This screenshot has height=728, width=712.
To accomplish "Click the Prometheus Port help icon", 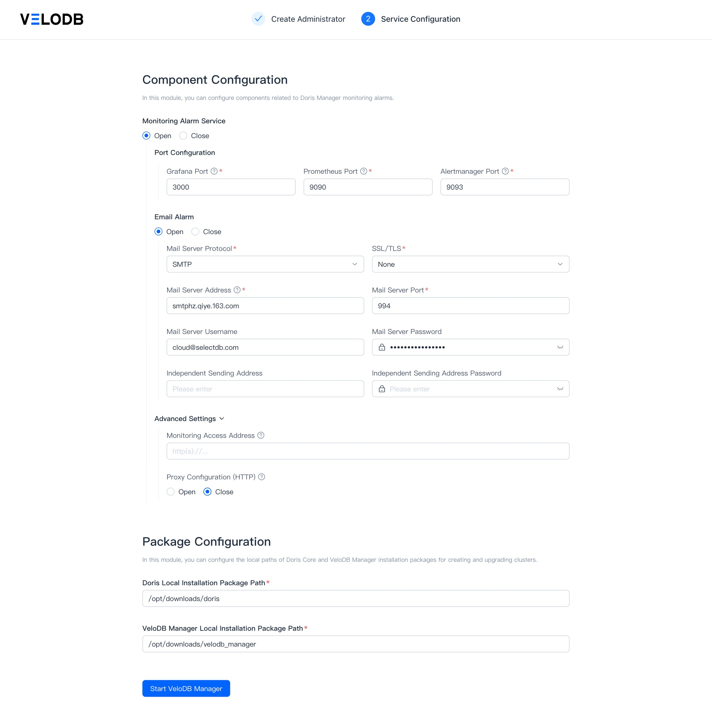I will [x=364, y=171].
